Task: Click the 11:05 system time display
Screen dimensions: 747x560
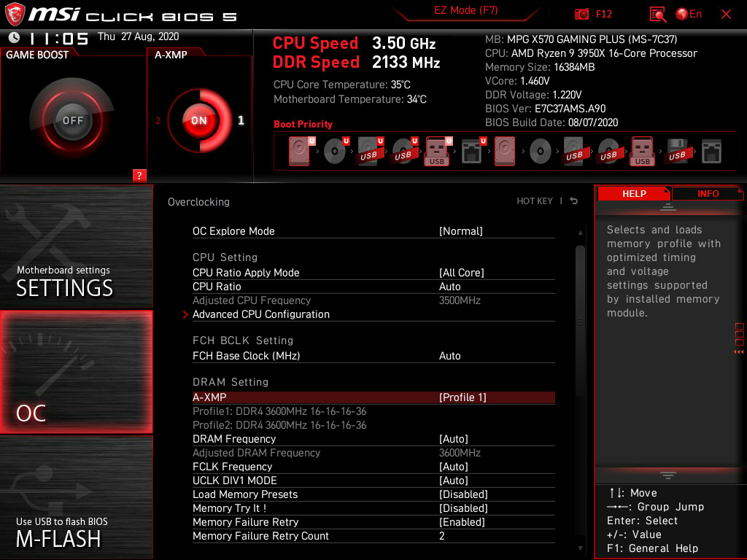Action: click(x=58, y=38)
